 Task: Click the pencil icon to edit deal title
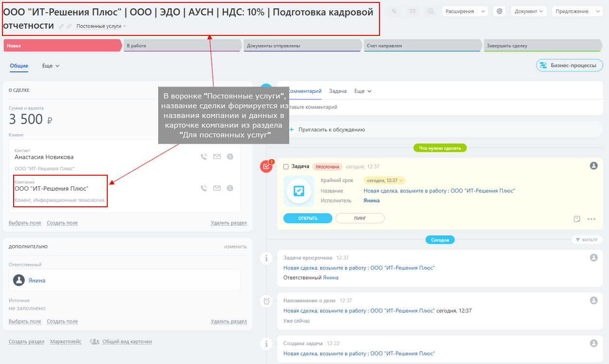(61, 26)
